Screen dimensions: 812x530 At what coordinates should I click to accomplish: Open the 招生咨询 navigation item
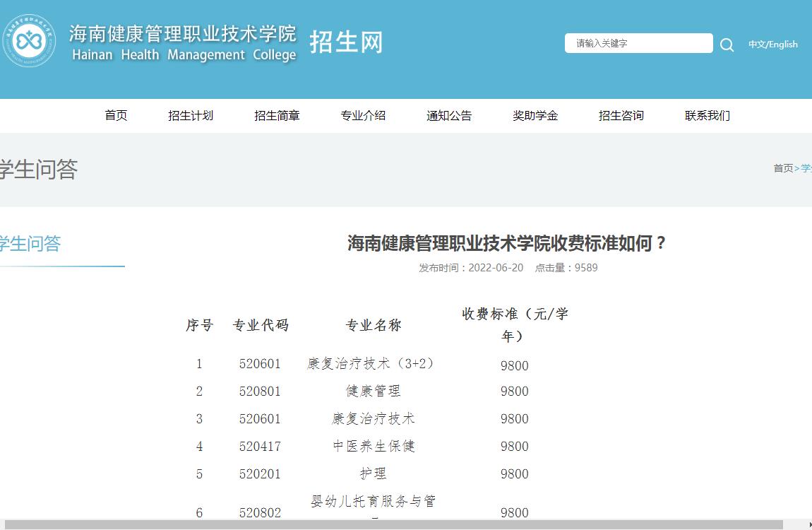coord(621,115)
